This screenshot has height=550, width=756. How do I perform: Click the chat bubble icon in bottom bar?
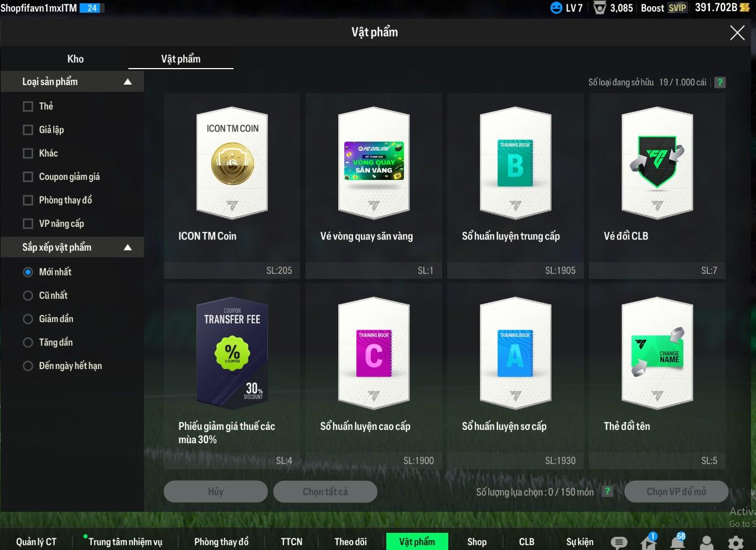coord(619,542)
